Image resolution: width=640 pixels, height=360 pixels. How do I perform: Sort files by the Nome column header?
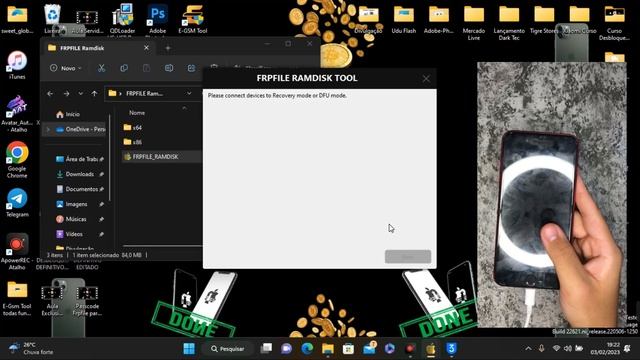pyautogui.click(x=137, y=113)
